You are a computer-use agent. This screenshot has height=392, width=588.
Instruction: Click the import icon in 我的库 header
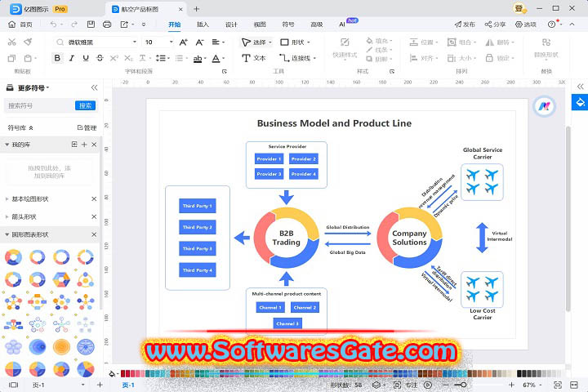tap(74, 145)
